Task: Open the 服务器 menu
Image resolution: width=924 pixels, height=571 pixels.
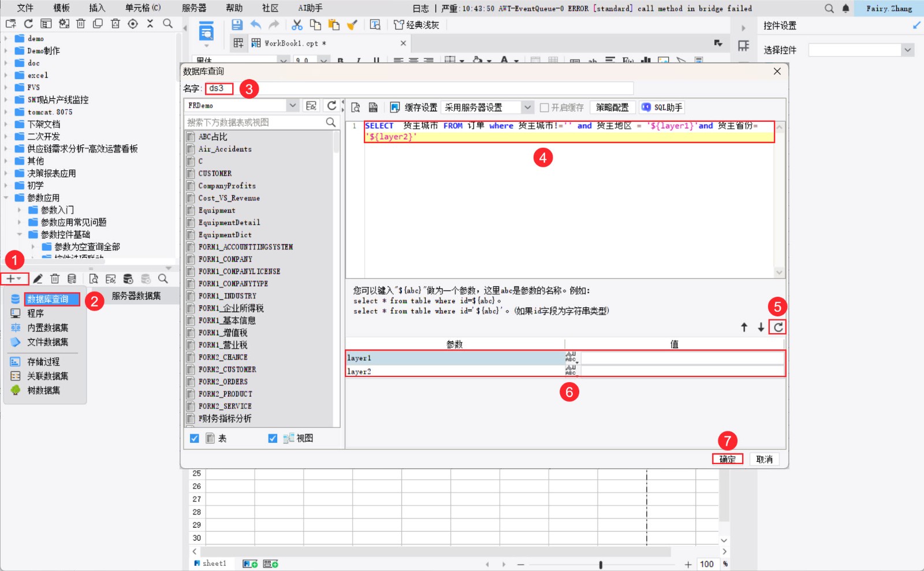Action: click(194, 8)
